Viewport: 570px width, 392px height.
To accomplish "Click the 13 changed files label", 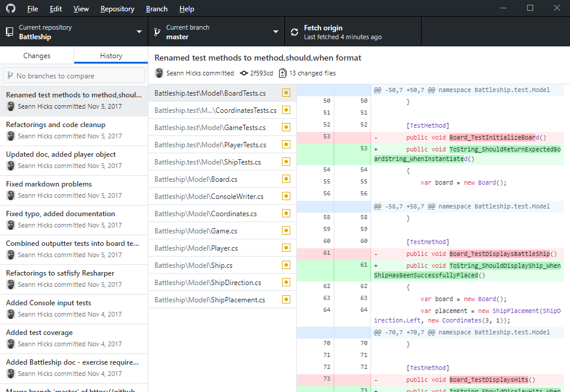I will pyautogui.click(x=312, y=73).
